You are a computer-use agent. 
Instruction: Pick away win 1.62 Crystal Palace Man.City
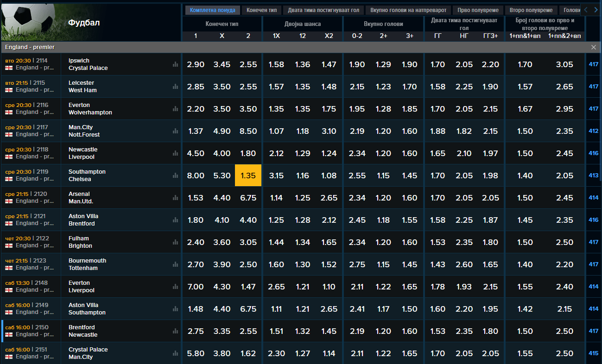click(248, 353)
